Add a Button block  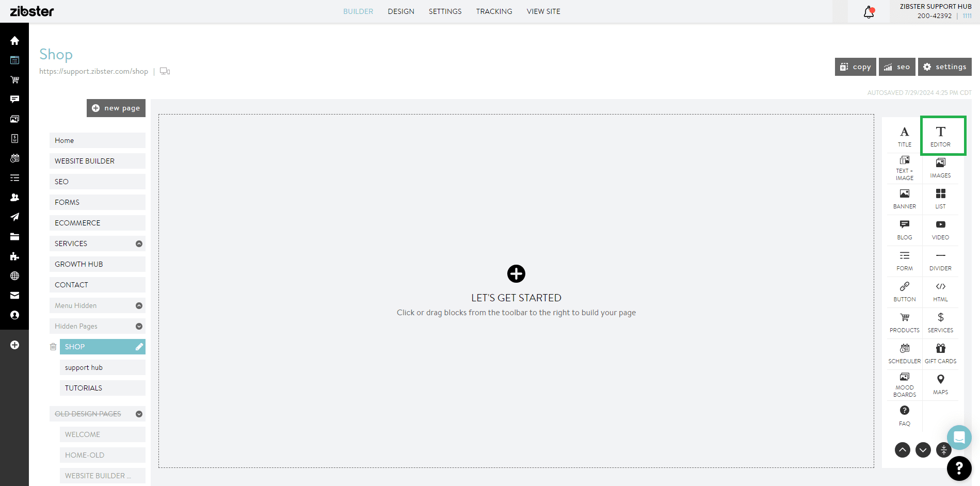[x=904, y=292]
